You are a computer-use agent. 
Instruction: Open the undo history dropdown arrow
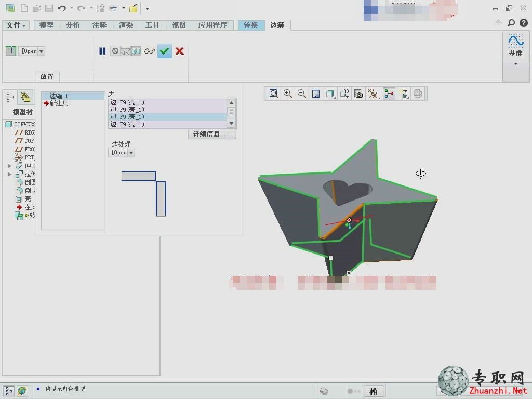click(72, 8)
